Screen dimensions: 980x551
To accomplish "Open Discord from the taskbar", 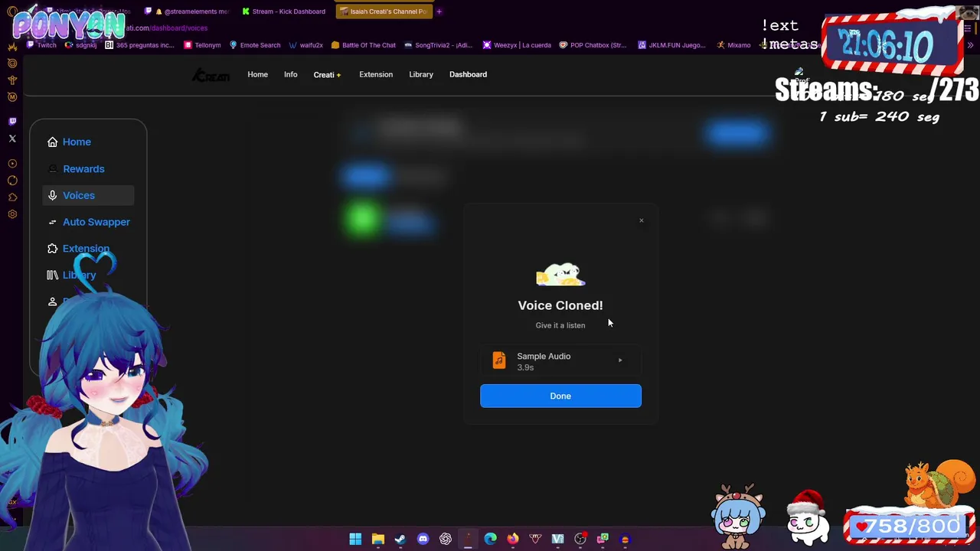I will 423,539.
